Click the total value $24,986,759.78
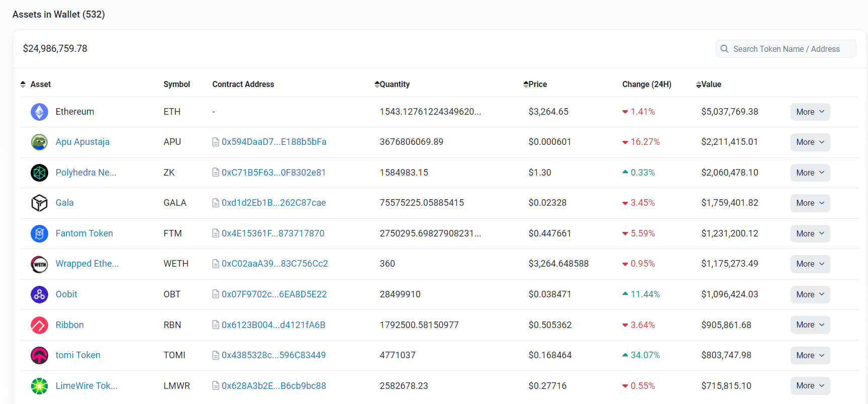This screenshot has height=404, width=868. point(55,49)
